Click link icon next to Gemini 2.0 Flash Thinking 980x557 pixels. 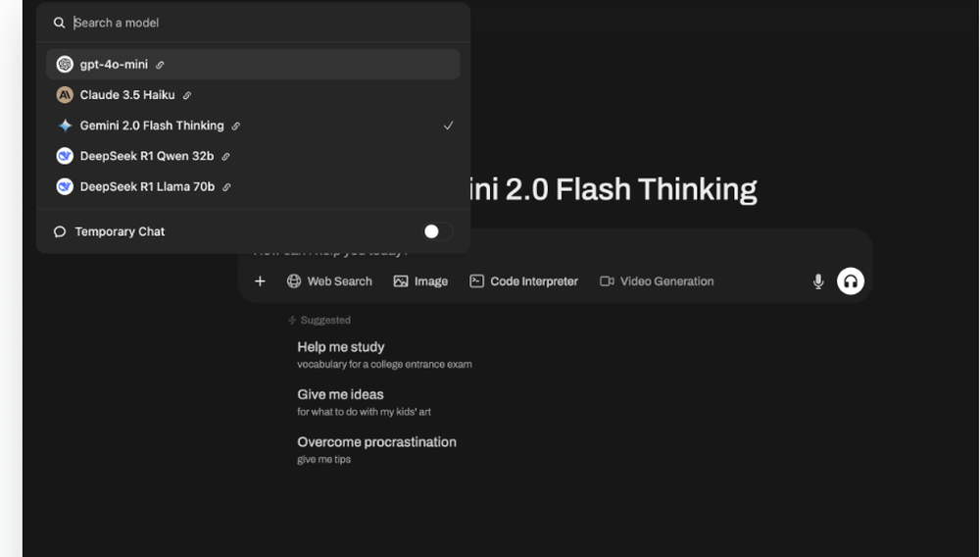point(235,127)
